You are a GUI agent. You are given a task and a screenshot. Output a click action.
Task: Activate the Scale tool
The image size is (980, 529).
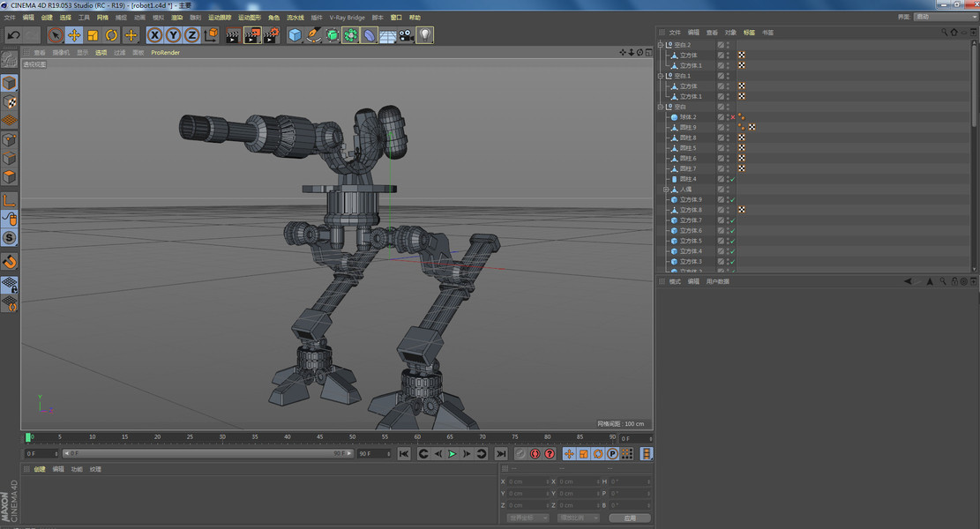pos(93,35)
